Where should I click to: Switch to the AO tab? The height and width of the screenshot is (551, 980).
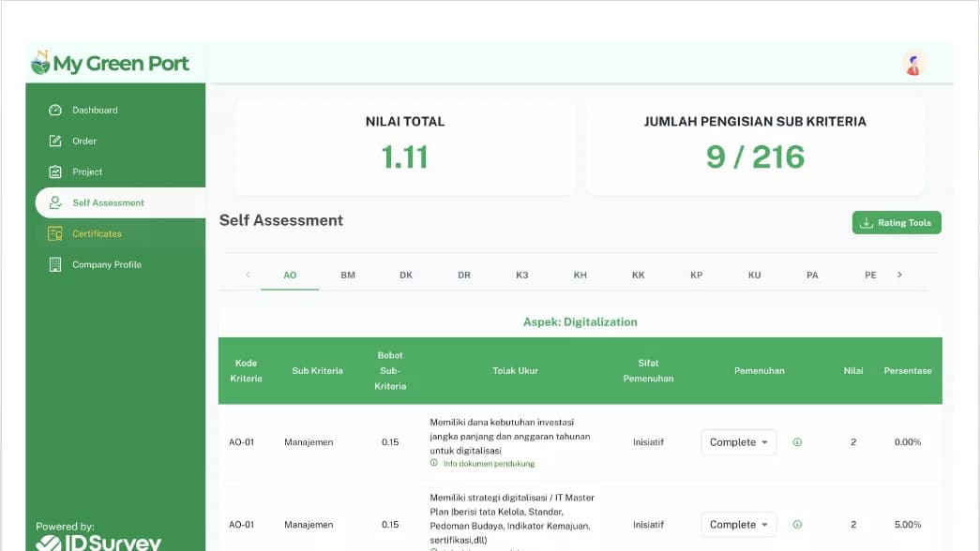[x=290, y=275]
